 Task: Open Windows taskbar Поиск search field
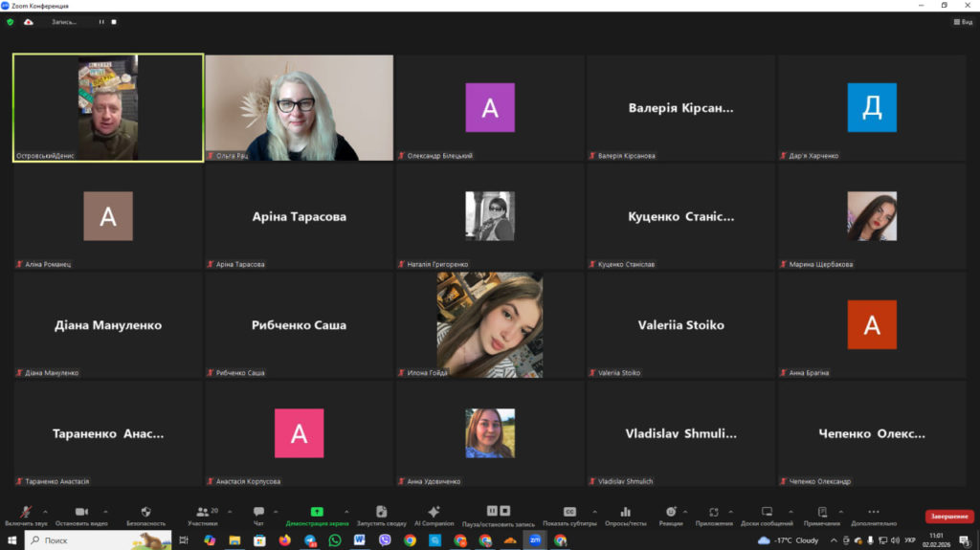pyautogui.click(x=96, y=540)
